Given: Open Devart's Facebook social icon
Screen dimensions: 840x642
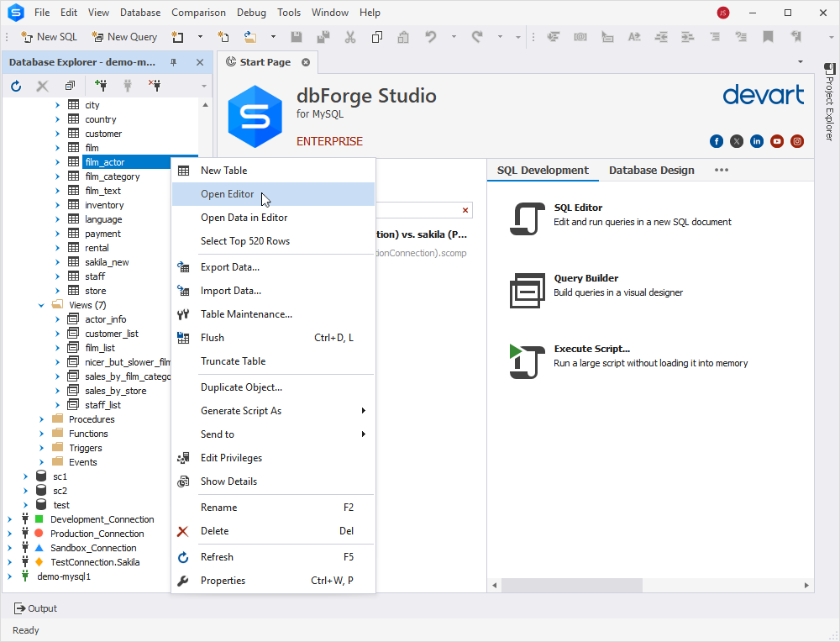Looking at the screenshot, I should tap(717, 141).
